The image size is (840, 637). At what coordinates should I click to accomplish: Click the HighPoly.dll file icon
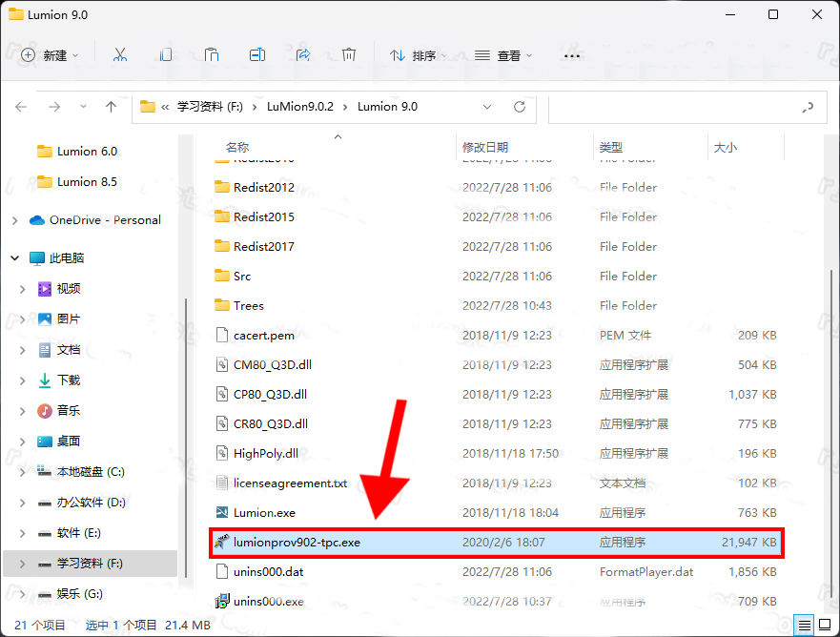coord(222,453)
